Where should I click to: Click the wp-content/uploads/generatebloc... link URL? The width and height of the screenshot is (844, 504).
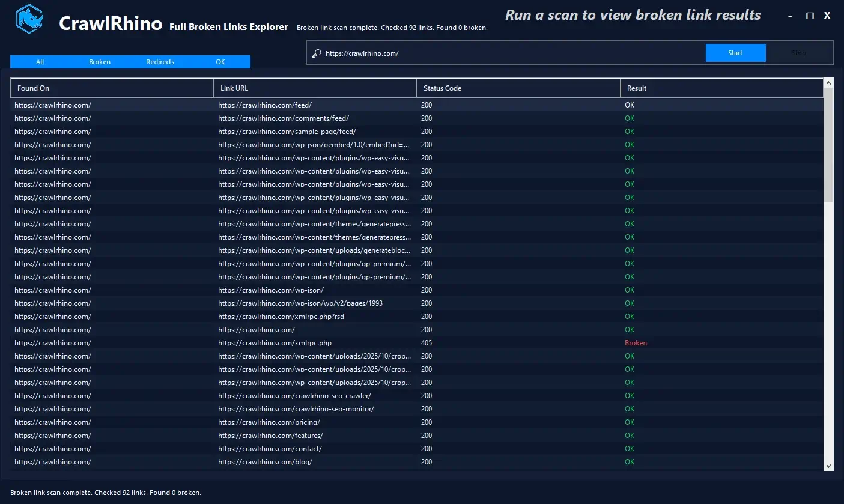(314, 250)
